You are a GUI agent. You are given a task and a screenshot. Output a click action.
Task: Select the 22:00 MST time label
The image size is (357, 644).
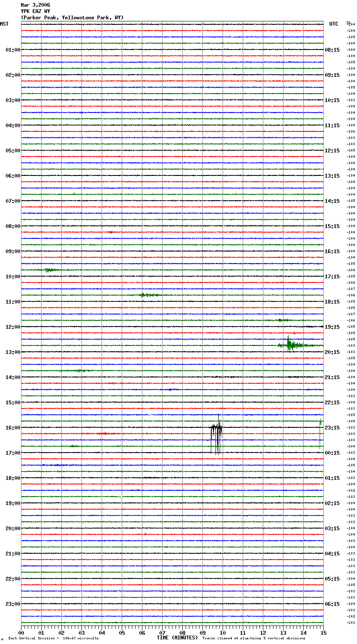13,579
